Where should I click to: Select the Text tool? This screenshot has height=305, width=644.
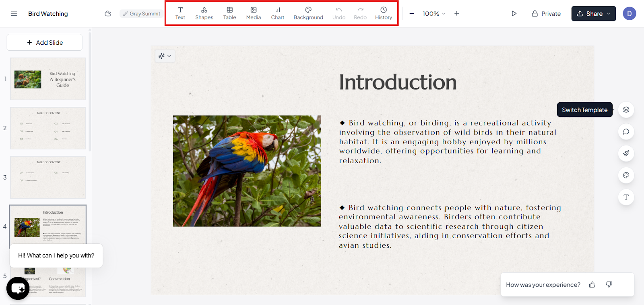point(180,13)
